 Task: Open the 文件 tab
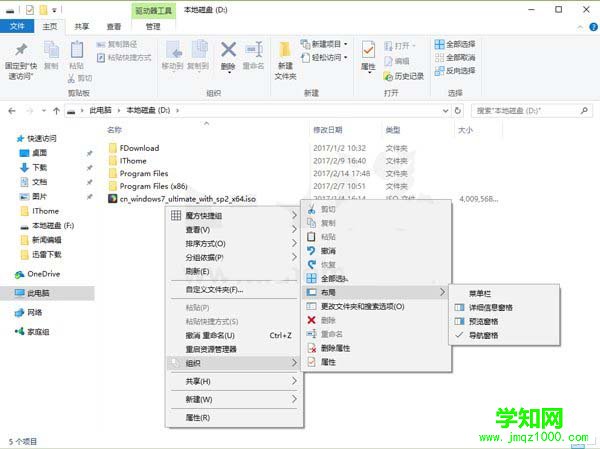(x=17, y=26)
